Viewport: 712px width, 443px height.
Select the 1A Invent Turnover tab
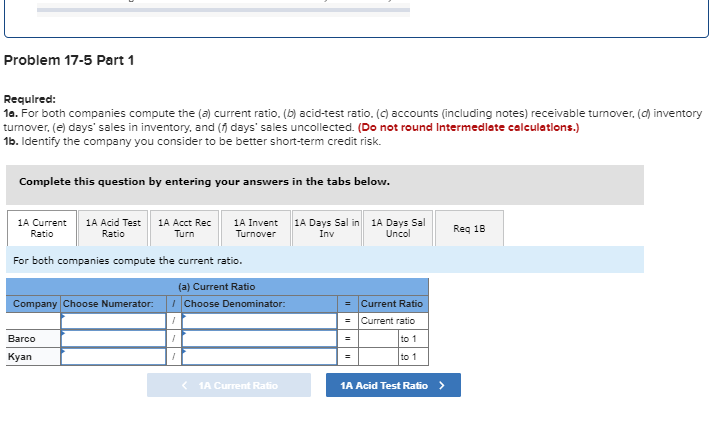(x=256, y=228)
